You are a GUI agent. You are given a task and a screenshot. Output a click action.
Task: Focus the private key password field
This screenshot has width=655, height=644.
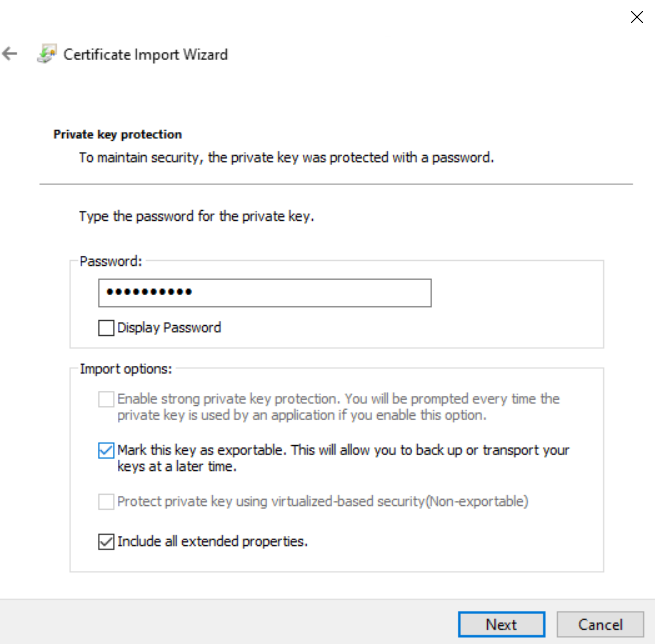265,293
